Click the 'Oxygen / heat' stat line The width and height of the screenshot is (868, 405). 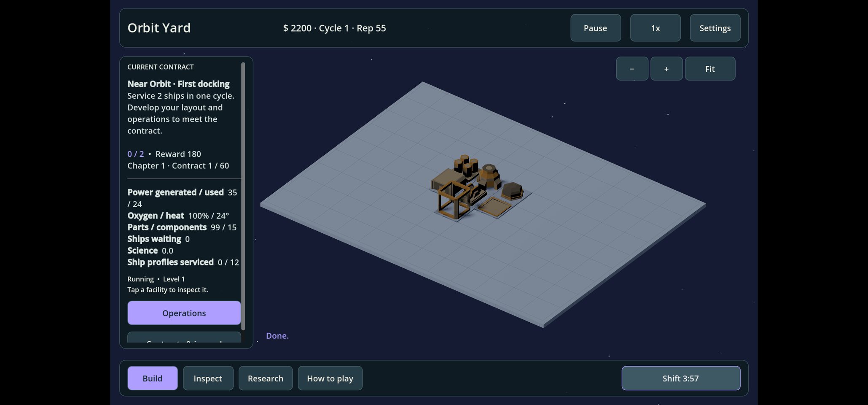click(x=178, y=216)
